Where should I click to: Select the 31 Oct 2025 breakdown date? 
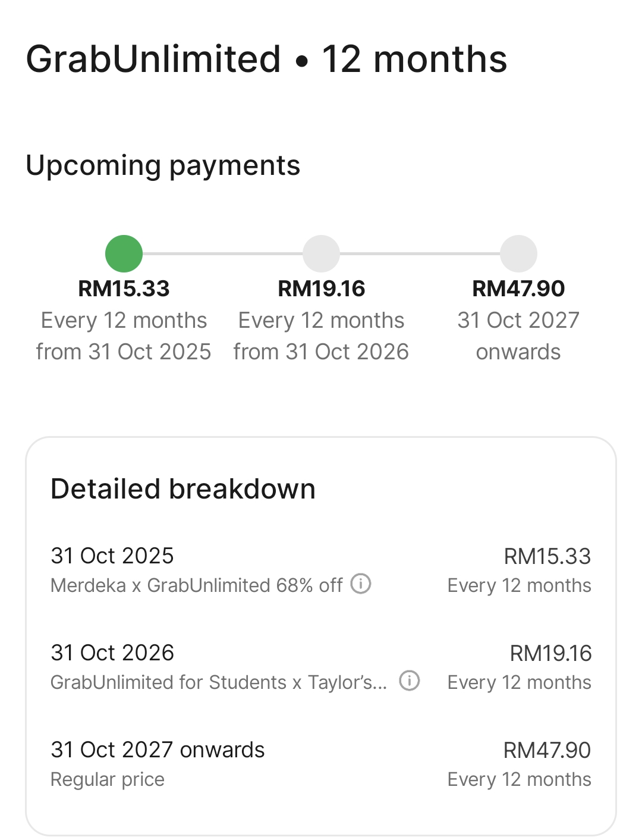click(x=112, y=556)
